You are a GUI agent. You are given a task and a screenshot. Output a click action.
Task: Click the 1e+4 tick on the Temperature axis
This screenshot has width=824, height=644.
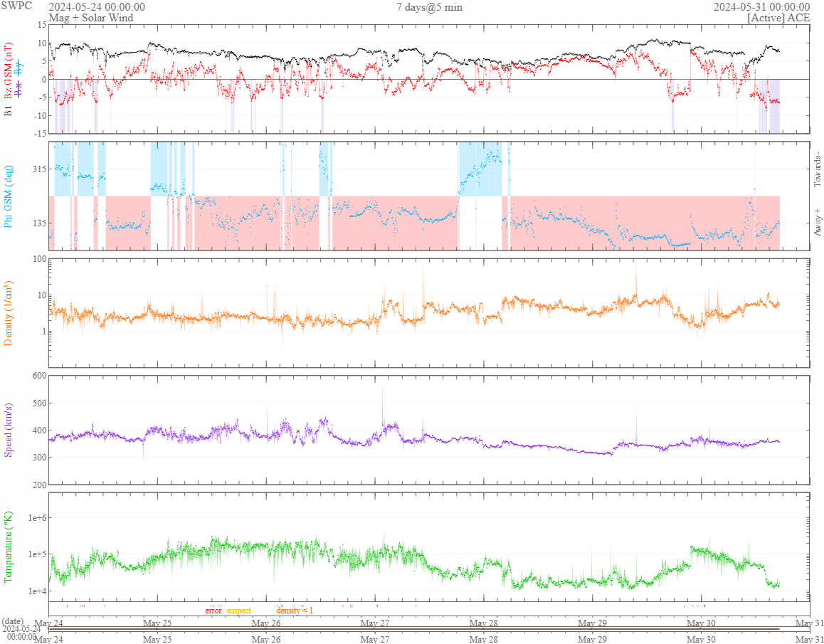point(37,591)
